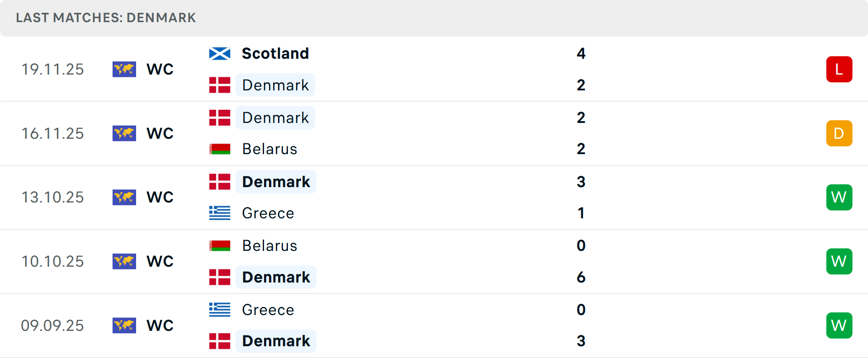Click Denmark flag in the 10.10.25 match
Viewport: 868px width, 358px height.
pyautogui.click(x=220, y=277)
